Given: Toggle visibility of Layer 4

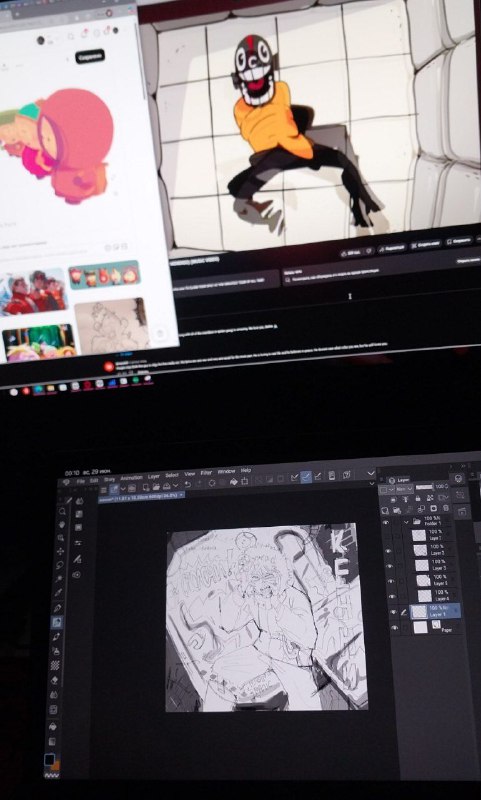Looking at the screenshot, I should (392, 596).
